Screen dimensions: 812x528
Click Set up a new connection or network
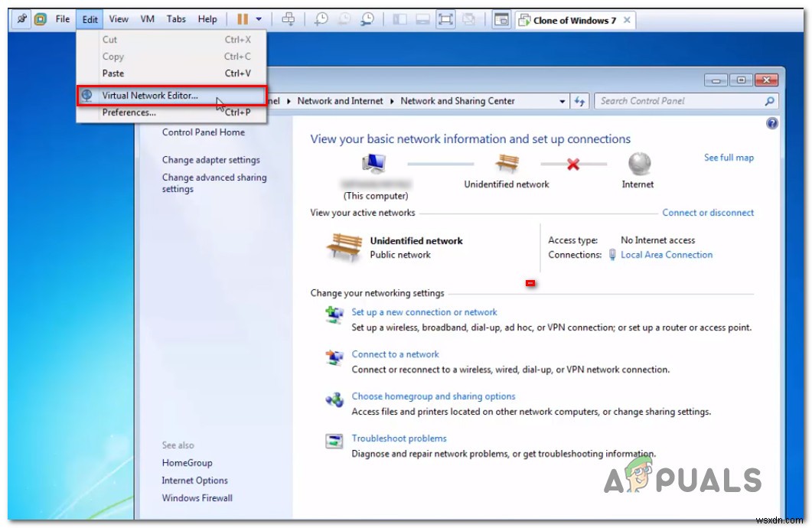[424, 311]
